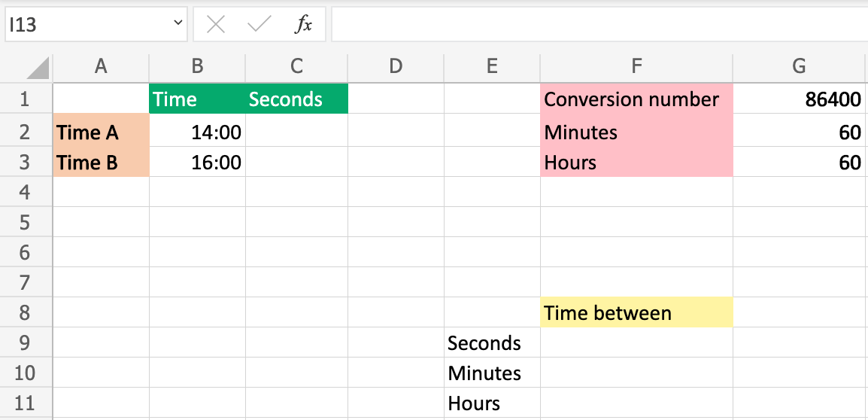Select the Time A label cell
This screenshot has width=868, height=420.
[x=101, y=132]
